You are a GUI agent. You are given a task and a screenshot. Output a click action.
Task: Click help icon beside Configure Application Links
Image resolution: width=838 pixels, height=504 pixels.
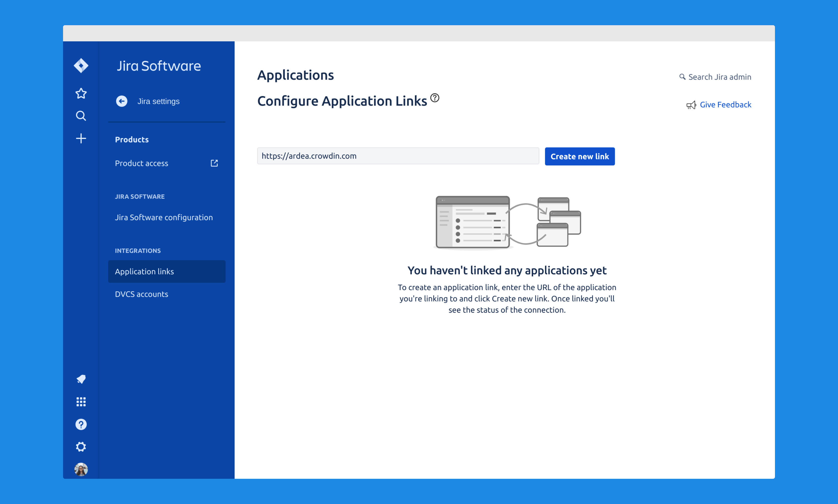pyautogui.click(x=435, y=98)
